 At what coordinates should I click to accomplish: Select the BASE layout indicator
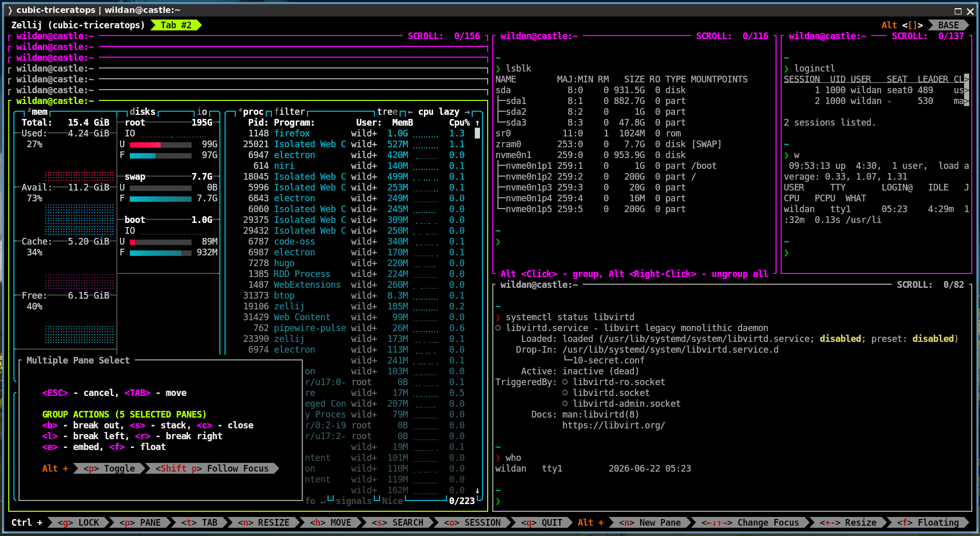(x=948, y=25)
